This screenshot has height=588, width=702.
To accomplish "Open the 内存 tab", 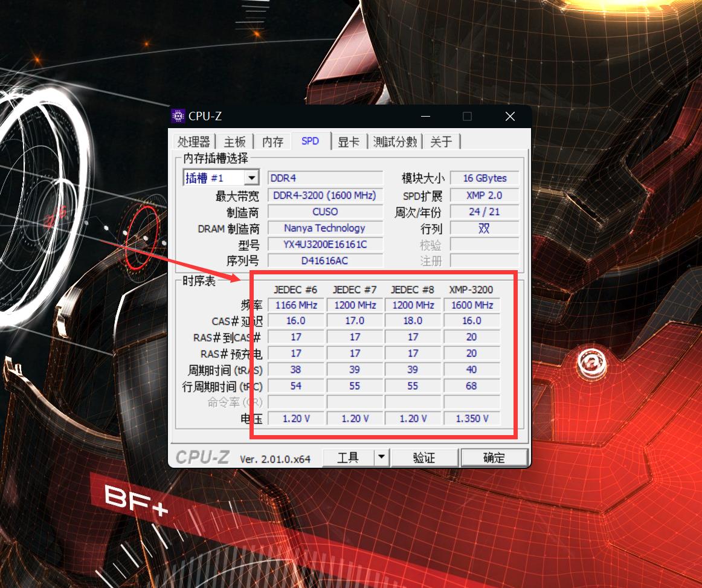I will click(x=272, y=142).
